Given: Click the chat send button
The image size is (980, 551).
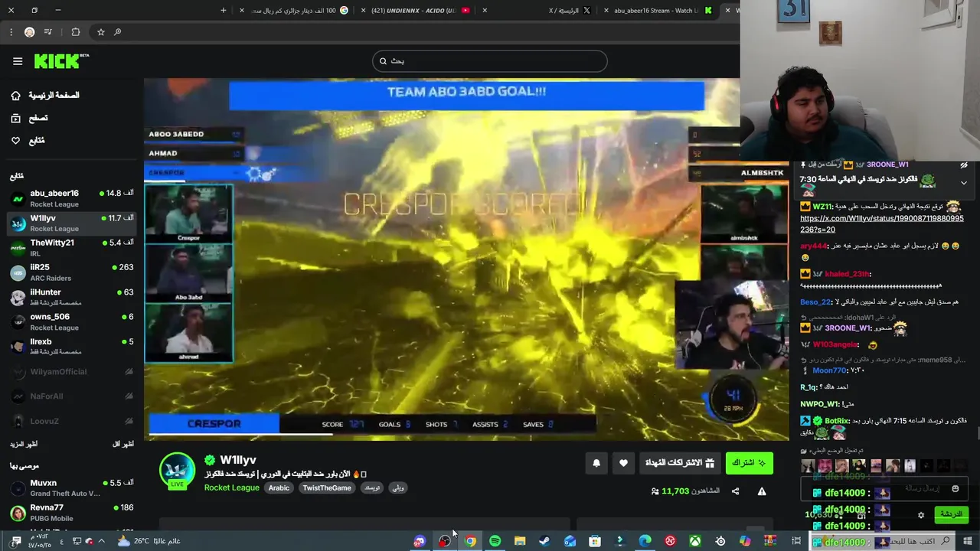Looking at the screenshot, I should click(x=952, y=514).
